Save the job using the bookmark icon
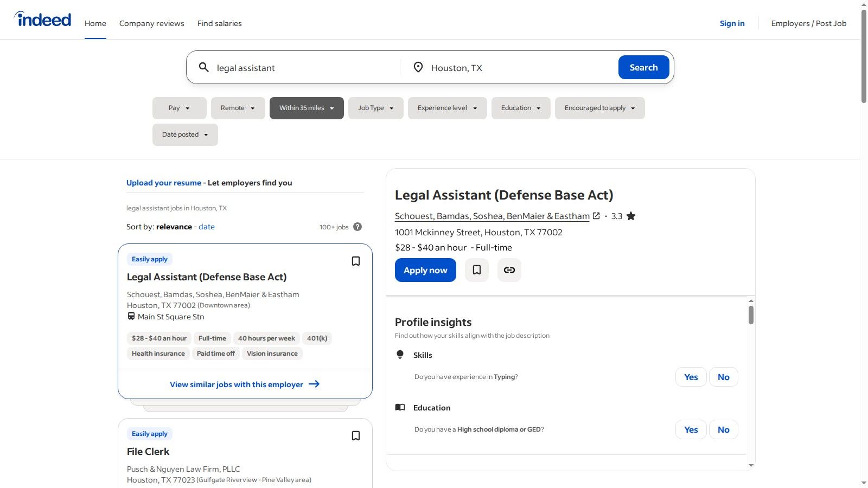 click(476, 269)
